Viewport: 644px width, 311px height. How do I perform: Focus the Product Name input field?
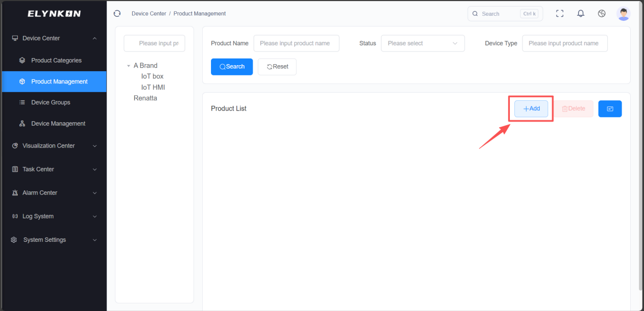pyautogui.click(x=296, y=43)
